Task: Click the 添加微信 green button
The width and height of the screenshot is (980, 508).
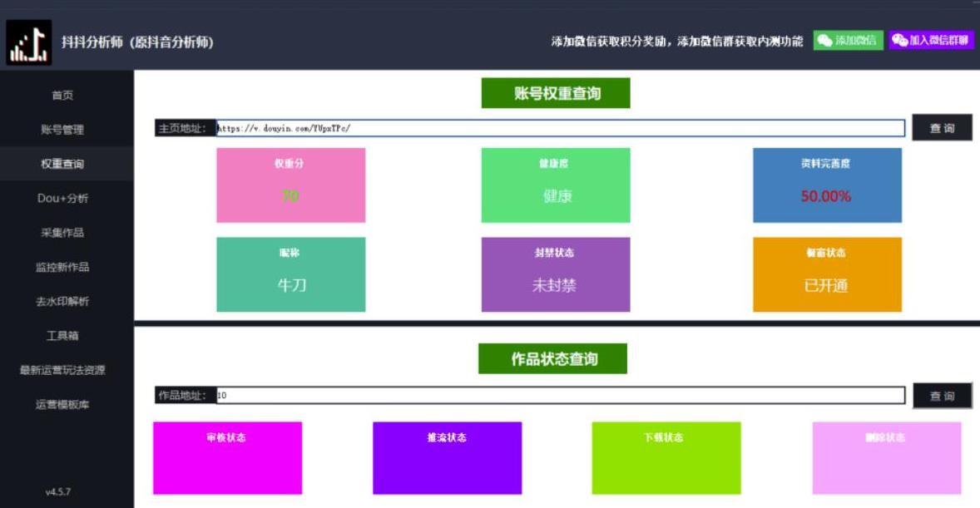Action: pyautogui.click(x=848, y=41)
